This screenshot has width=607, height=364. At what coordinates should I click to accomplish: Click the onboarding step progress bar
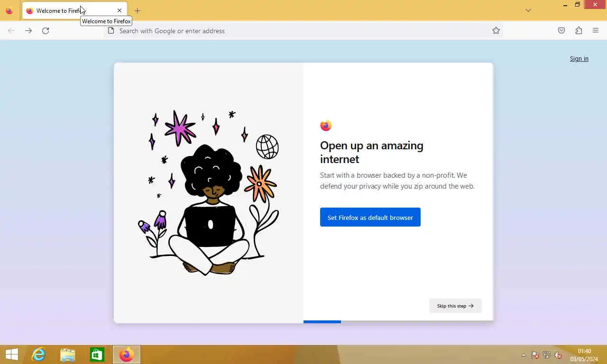(398, 322)
